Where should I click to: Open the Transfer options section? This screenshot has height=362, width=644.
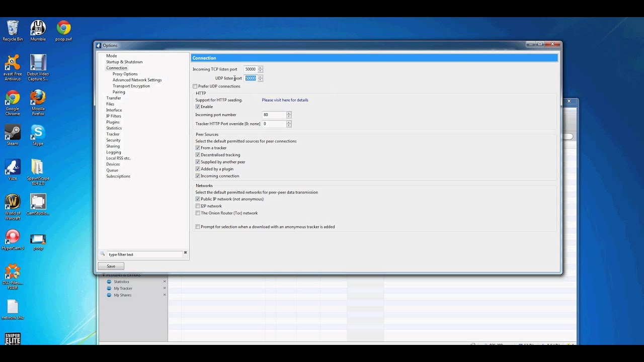113,98
